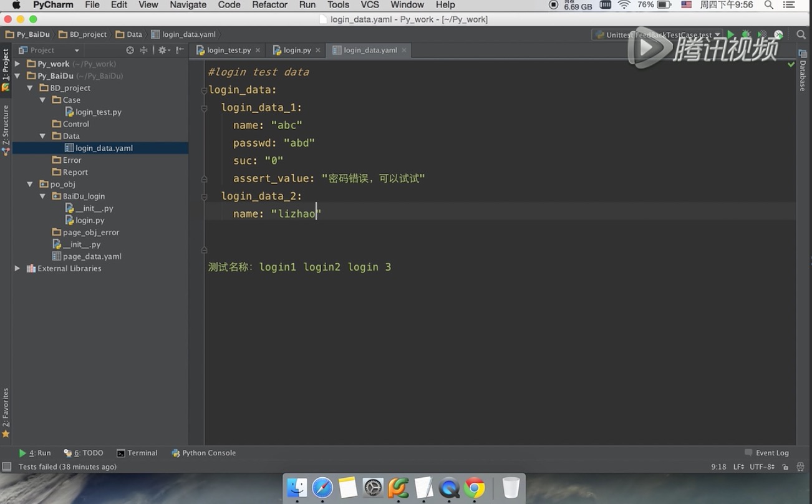Click the Debug bug icon
This screenshot has height=504, width=812.
[746, 35]
